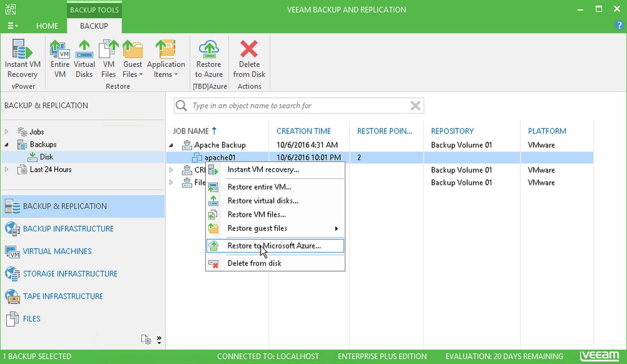Viewport: 627px width, 364px height.
Task: Expand the Jobs tree node
Action: [7, 132]
